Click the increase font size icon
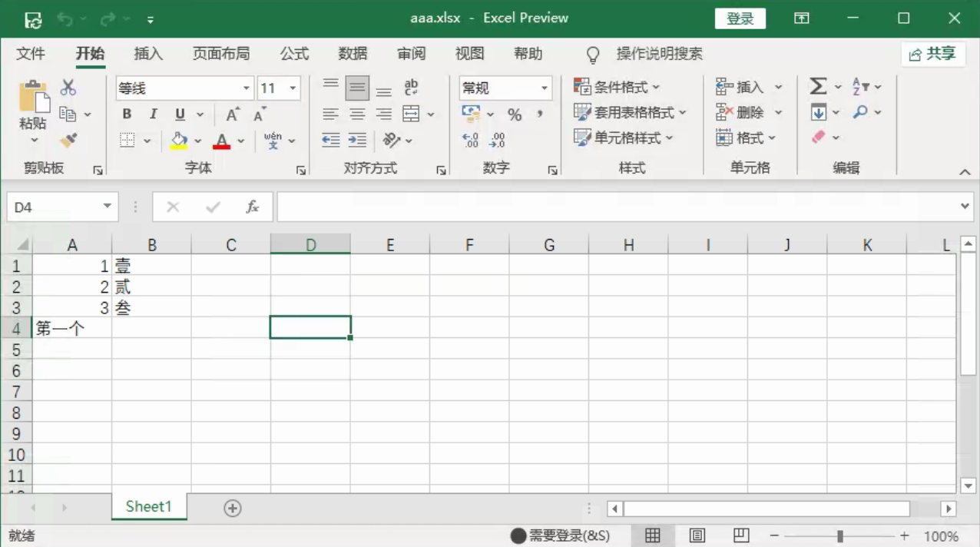Viewport: 980px width, 547px height. tap(232, 114)
